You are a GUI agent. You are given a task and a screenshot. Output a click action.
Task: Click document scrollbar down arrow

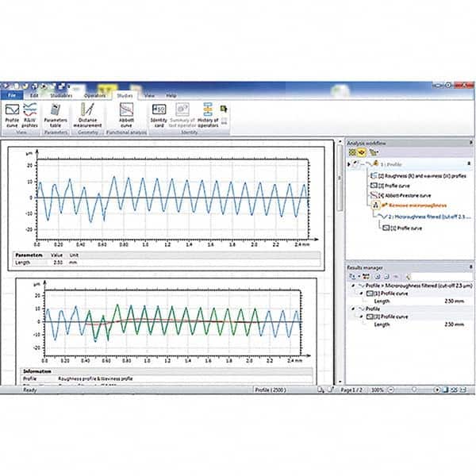coord(340,382)
